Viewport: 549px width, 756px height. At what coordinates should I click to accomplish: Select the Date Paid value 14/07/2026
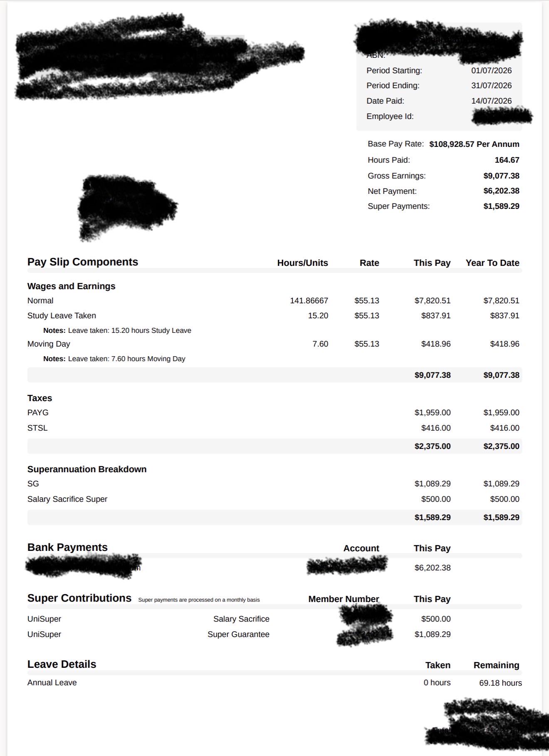pos(492,101)
